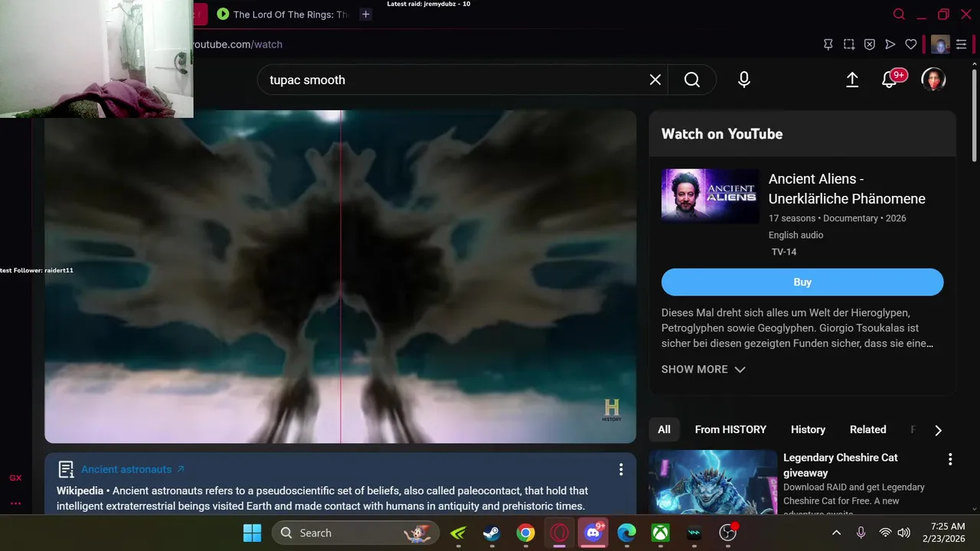Click the Windows taskbar Search box
This screenshot has height=551, width=980.
pyautogui.click(x=356, y=533)
